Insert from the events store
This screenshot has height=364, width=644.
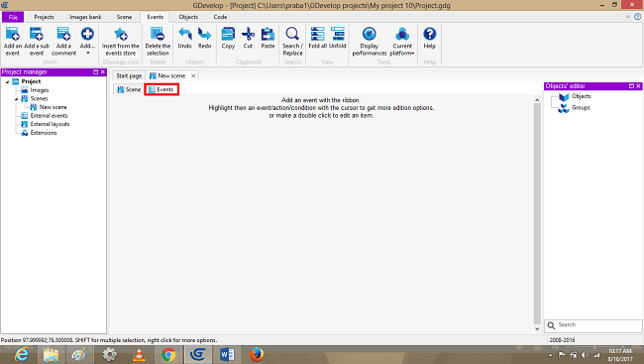click(120, 41)
